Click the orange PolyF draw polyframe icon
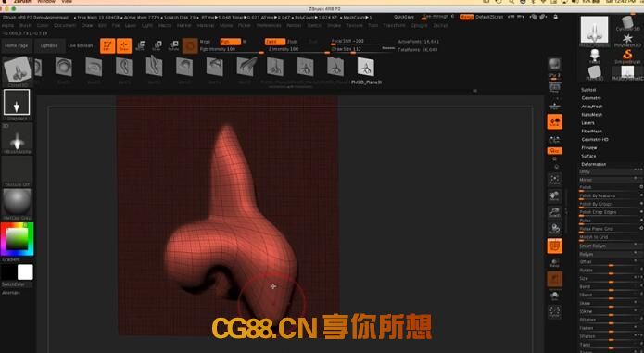The height and width of the screenshot is (353, 644). (x=554, y=246)
